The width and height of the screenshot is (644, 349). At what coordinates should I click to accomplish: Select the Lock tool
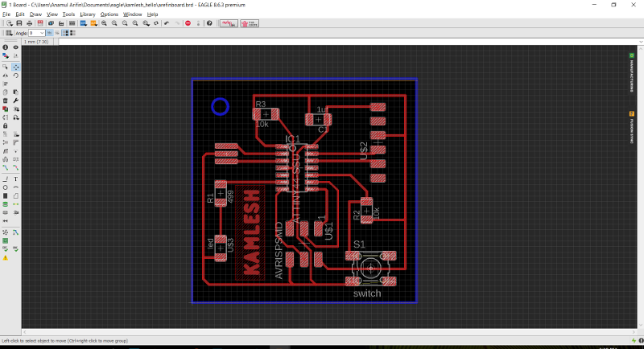tap(6, 125)
